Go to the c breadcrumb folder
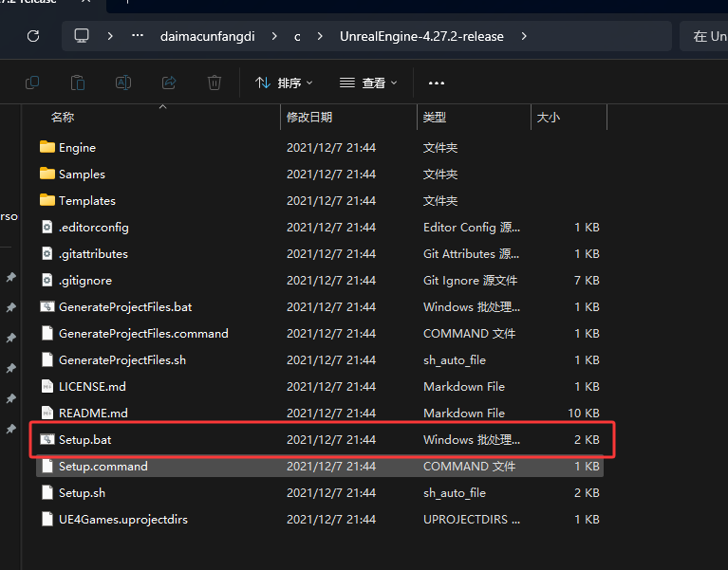The image size is (728, 570). tap(297, 36)
